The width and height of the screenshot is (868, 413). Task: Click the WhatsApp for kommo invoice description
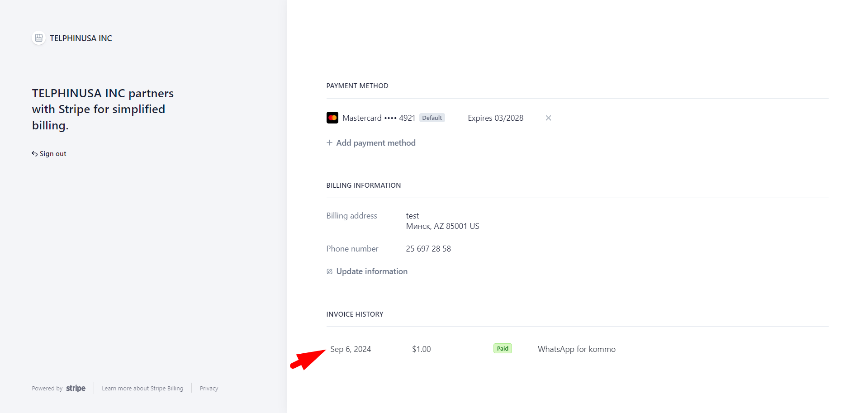(576, 349)
